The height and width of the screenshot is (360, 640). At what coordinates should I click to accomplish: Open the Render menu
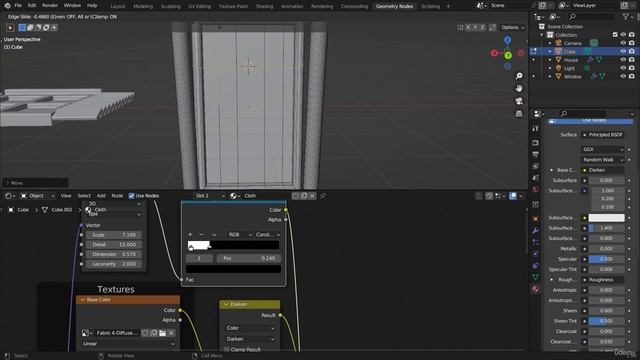(x=50, y=6)
